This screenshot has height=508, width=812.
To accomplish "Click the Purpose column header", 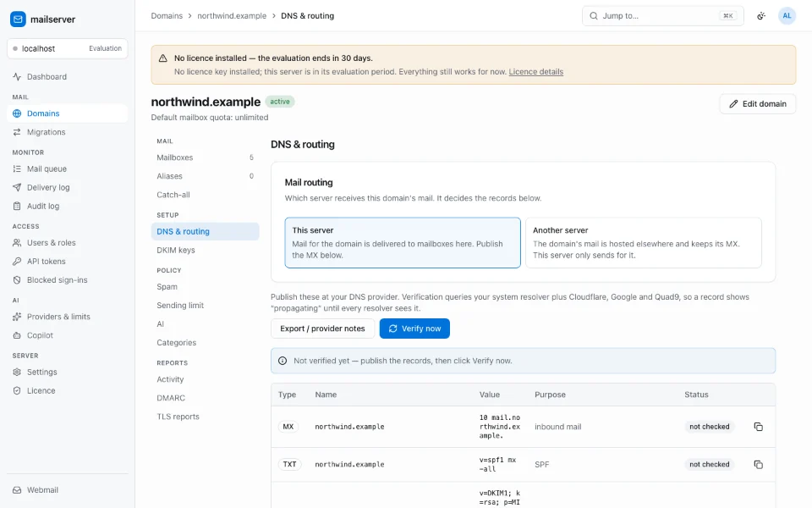I will pos(550,395).
